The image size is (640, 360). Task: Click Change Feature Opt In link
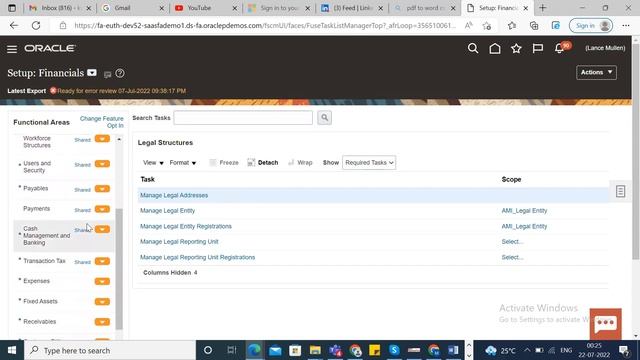tap(102, 122)
